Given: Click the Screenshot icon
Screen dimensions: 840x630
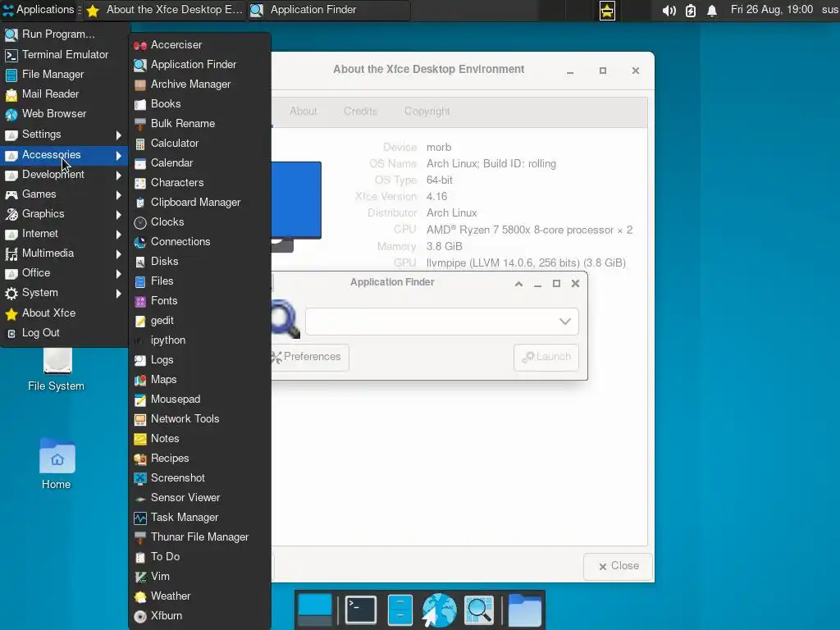Looking at the screenshot, I should [x=139, y=478].
